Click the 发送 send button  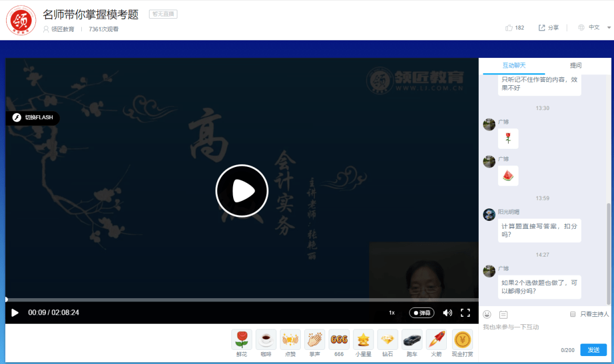593,350
